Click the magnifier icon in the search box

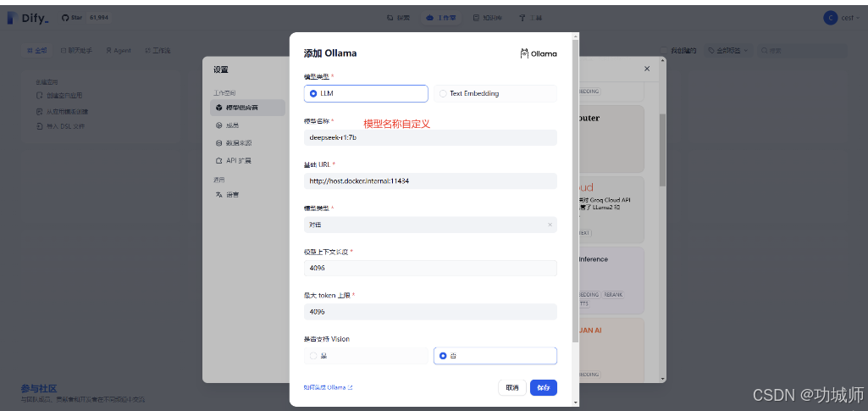click(x=765, y=50)
